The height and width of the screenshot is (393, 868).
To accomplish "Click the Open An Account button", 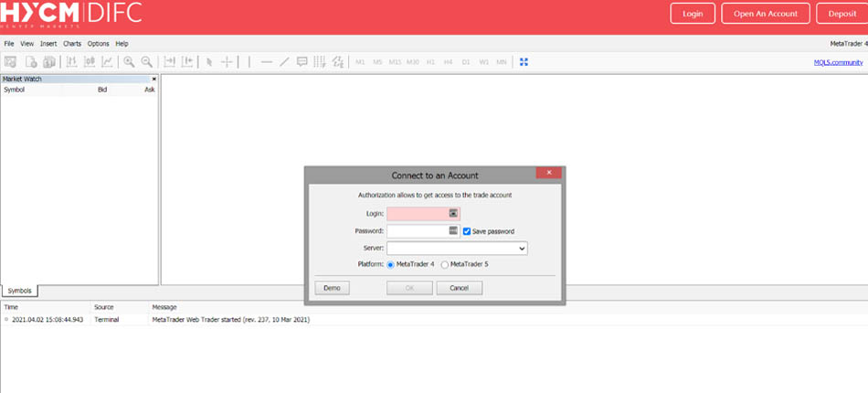I will (x=766, y=14).
